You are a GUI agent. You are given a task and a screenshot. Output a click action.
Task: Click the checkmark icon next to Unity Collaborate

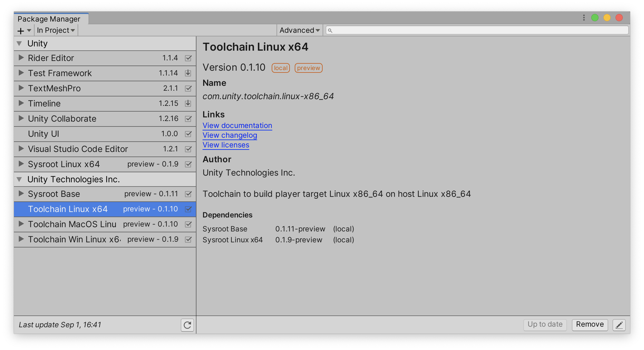[188, 119]
